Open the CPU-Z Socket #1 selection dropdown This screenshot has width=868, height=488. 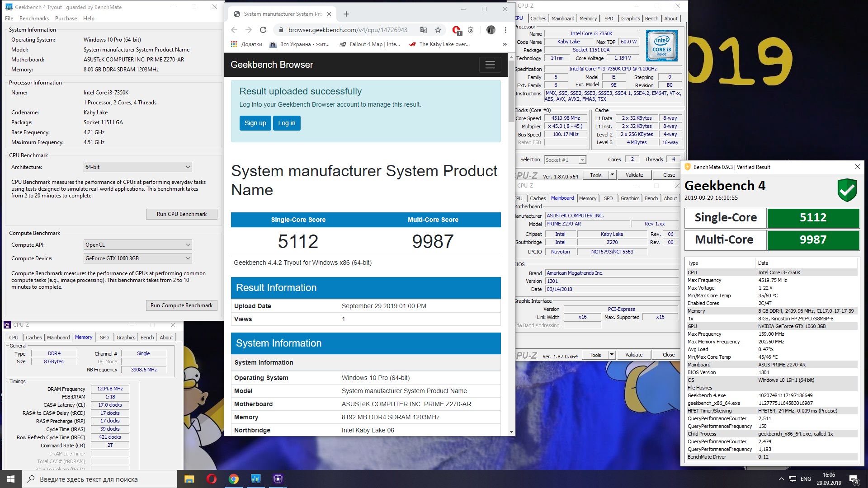565,160
